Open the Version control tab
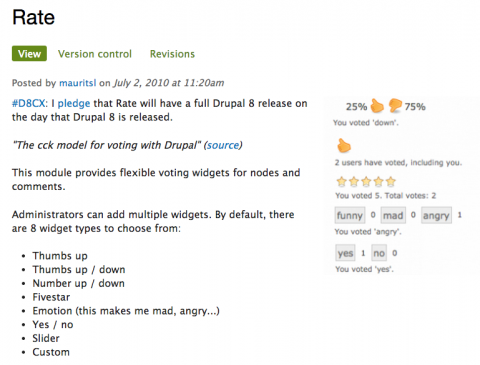This screenshot has height=365, width=480. click(x=95, y=54)
